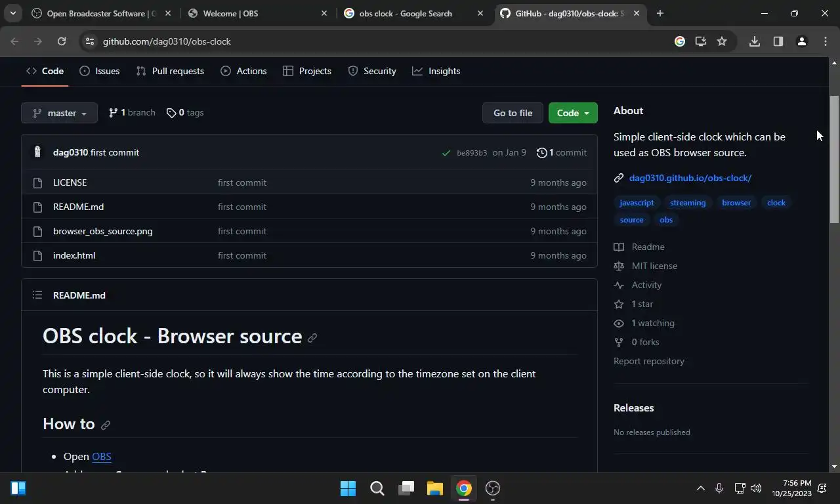The height and width of the screenshot is (504, 840).
Task: Open Windows Start menu
Action: pyautogui.click(x=348, y=488)
